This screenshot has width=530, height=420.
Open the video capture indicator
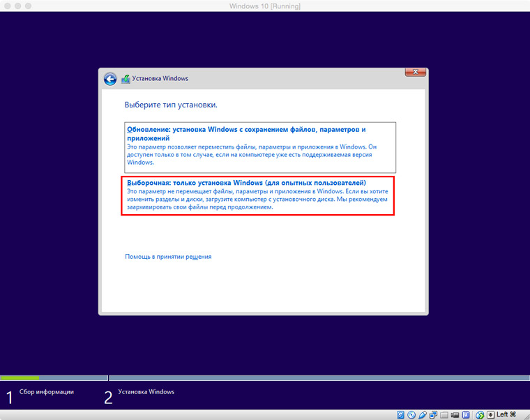tap(455, 415)
